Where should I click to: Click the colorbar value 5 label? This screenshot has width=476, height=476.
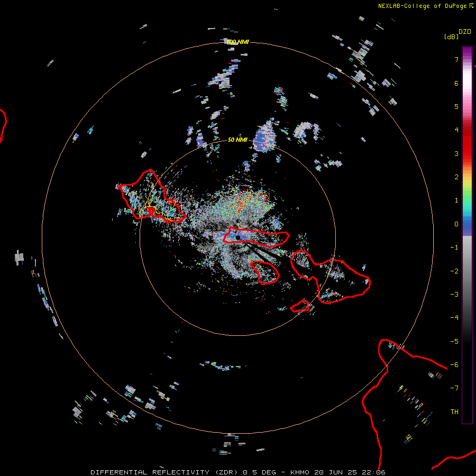tap(456, 106)
